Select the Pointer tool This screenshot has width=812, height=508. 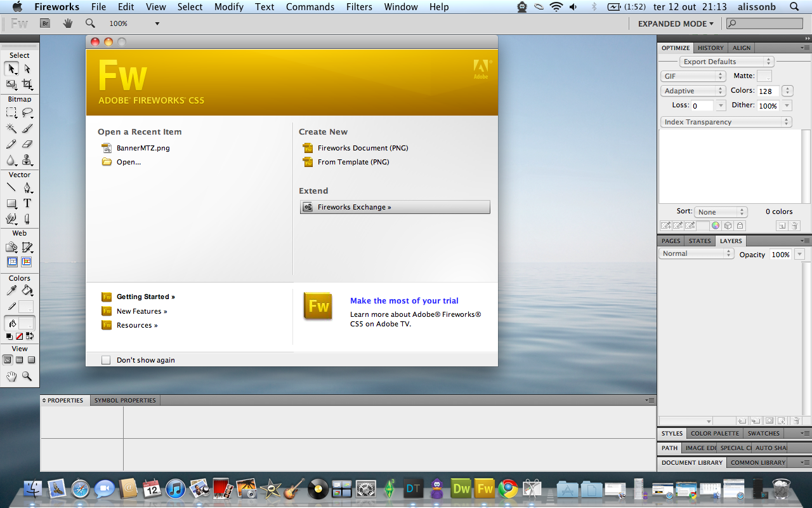[12, 69]
